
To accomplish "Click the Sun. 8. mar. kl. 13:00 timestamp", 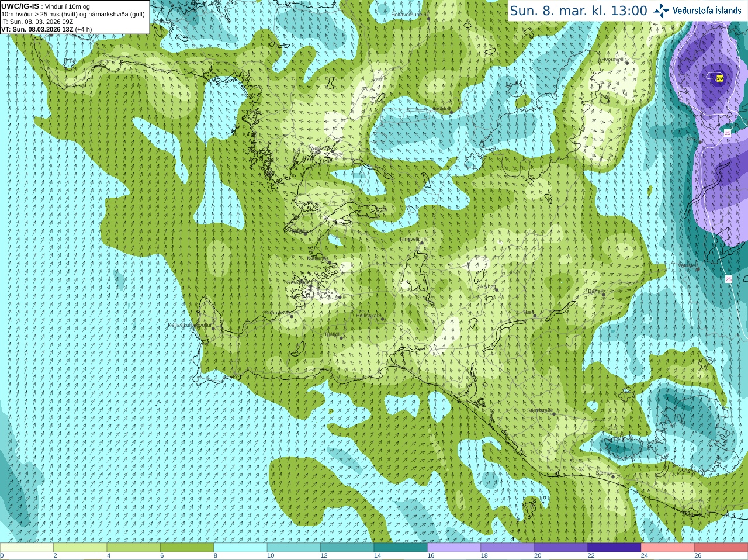I will pyautogui.click(x=579, y=11).
